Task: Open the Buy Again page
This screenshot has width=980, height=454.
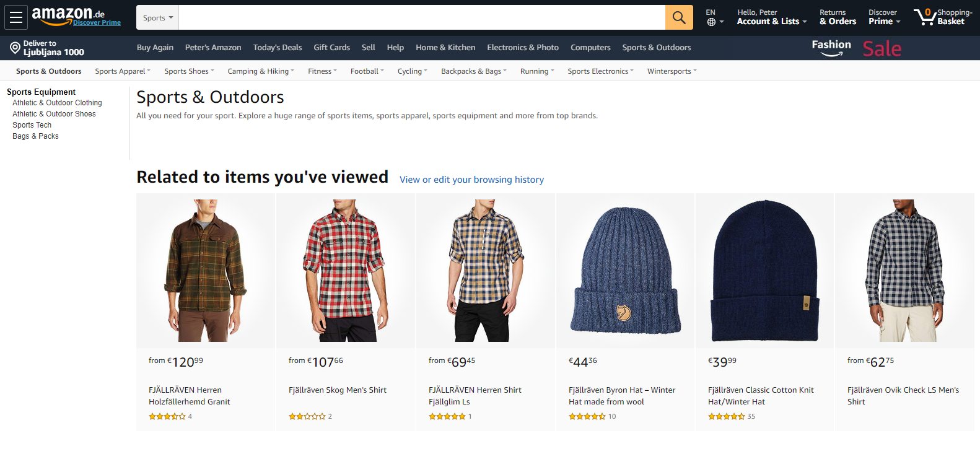Action: coord(155,48)
